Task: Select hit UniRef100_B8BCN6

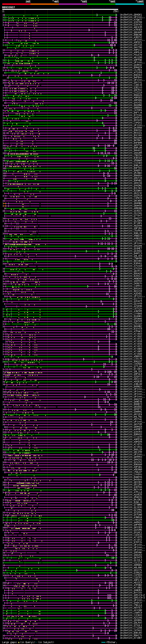Action: (x=131, y=35)
